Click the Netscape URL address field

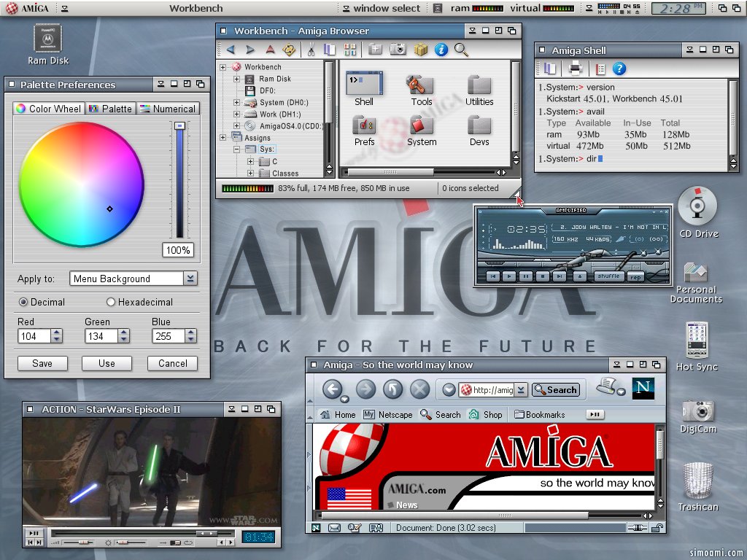(488, 389)
